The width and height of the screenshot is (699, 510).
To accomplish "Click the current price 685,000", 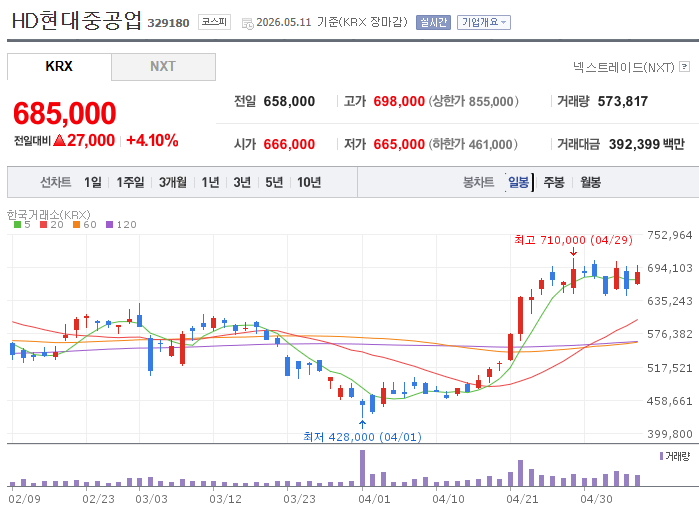I will coord(65,113).
